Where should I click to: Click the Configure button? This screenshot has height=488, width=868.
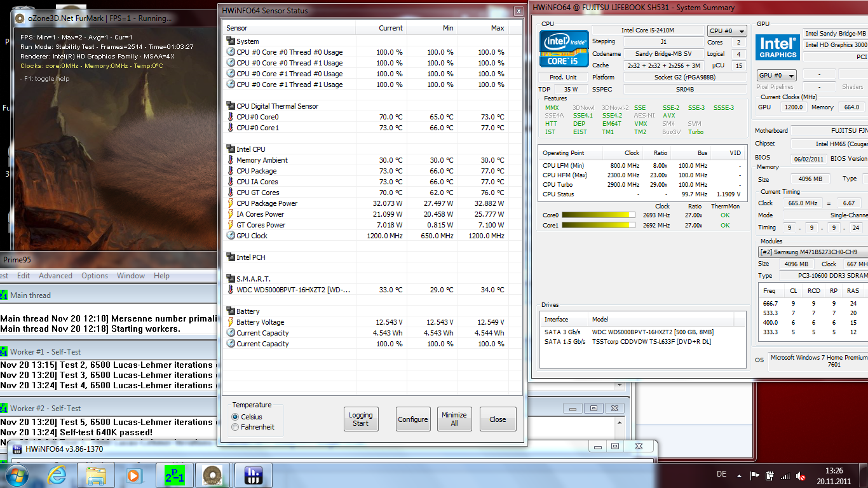(413, 419)
